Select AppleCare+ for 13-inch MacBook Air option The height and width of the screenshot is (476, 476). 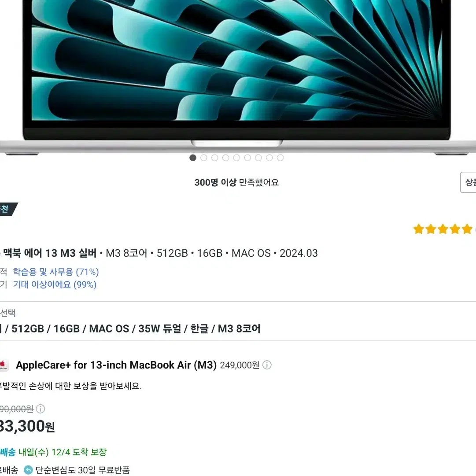[x=116, y=365]
